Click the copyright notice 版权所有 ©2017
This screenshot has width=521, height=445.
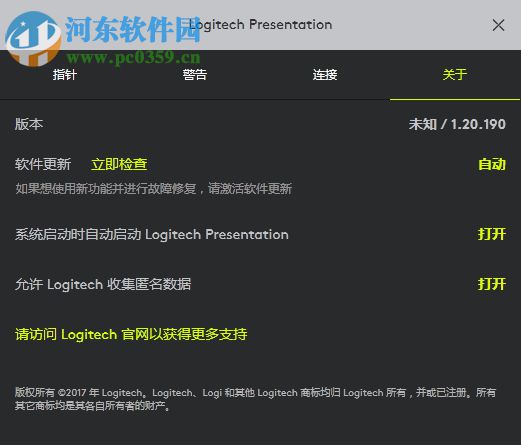[x=255, y=399]
